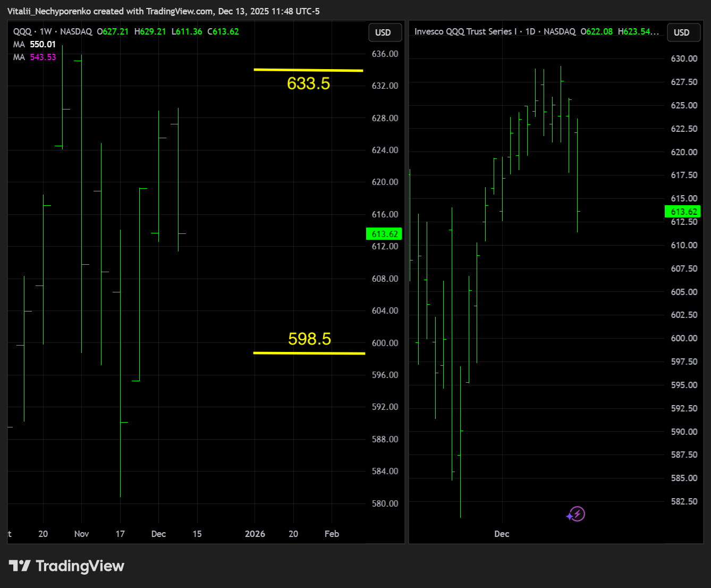711x588 pixels.
Task: Select the MA 543.53 indicator legend
Action: (35, 57)
